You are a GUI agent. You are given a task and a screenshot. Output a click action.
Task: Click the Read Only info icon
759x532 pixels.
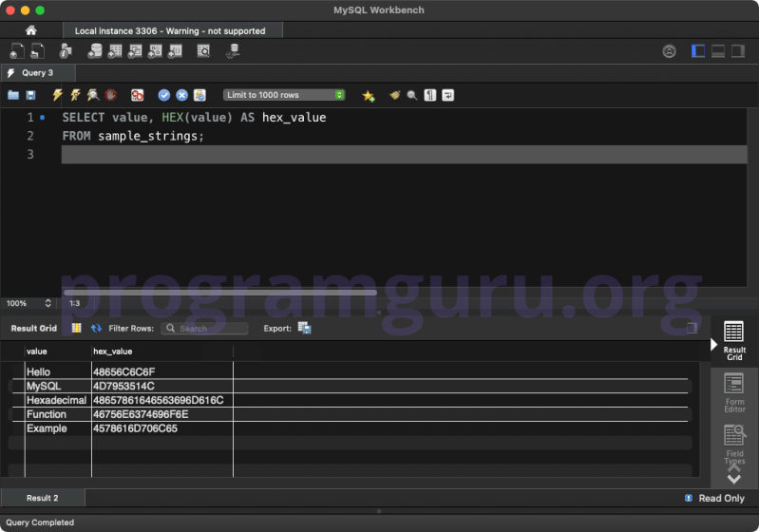(689, 498)
